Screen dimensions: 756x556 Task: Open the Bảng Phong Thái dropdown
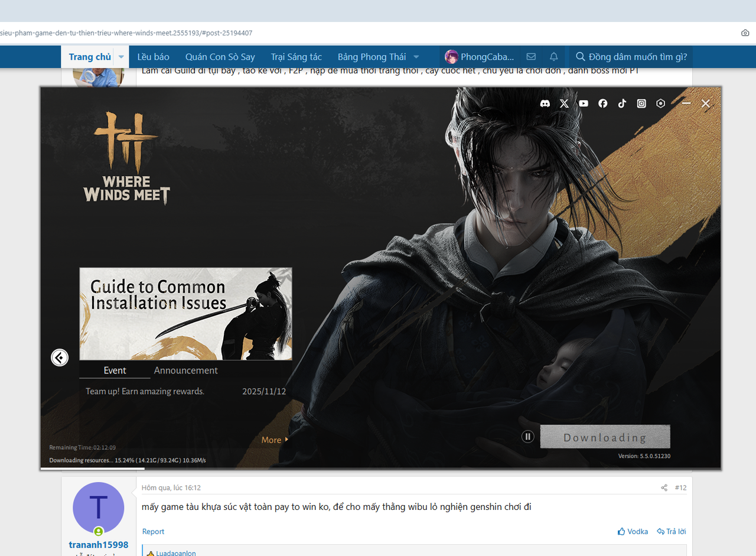(378, 56)
